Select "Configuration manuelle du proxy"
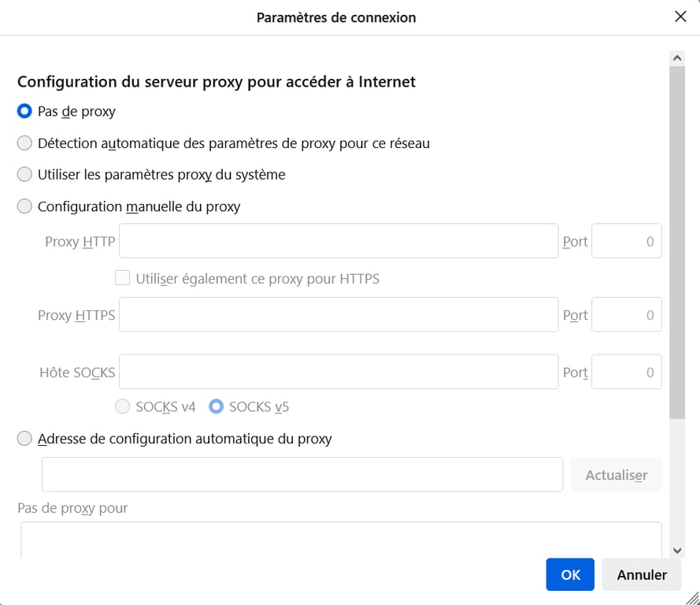 24,206
